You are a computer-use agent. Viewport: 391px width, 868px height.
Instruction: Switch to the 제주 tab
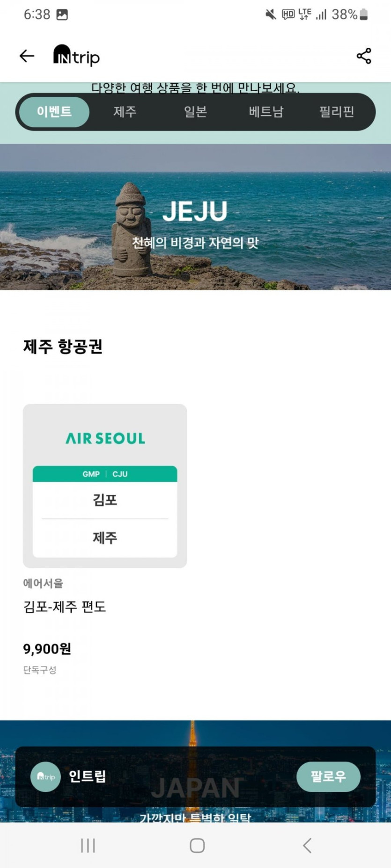tap(125, 112)
